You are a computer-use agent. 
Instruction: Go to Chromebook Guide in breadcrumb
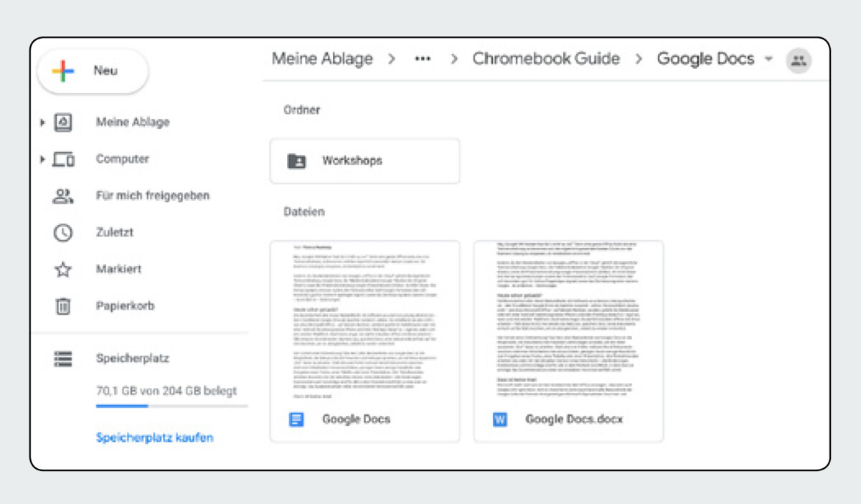click(546, 60)
